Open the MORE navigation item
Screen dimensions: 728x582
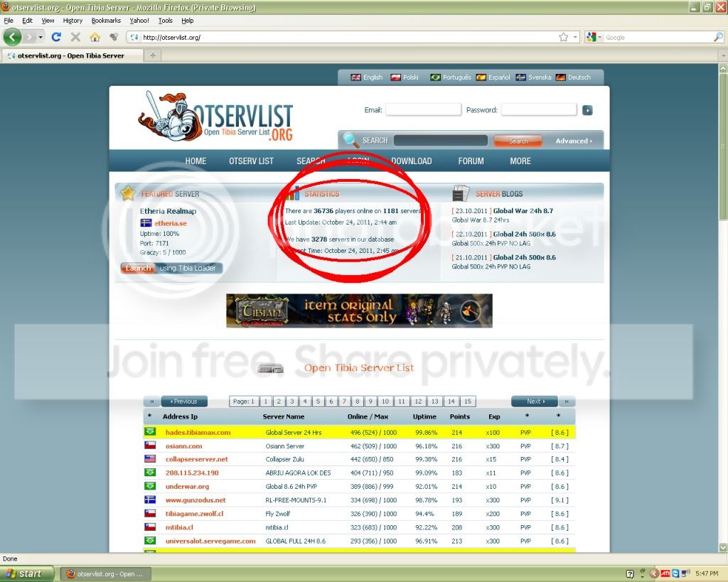pos(520,161)
